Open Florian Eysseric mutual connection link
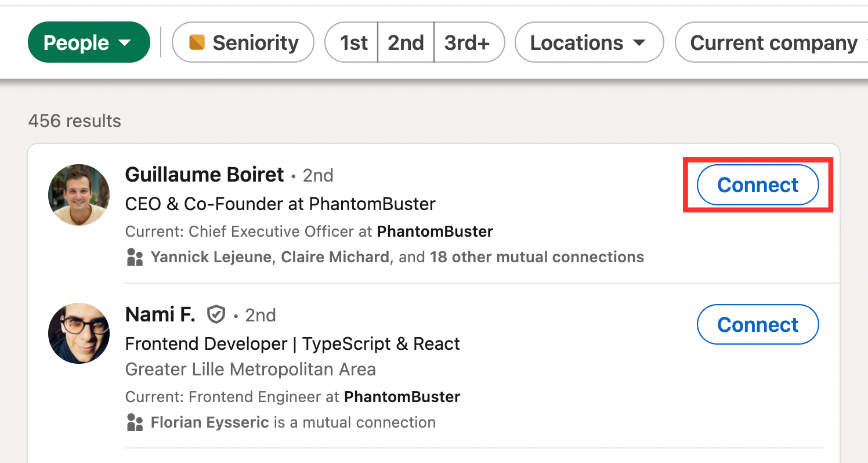 [210, 422]
